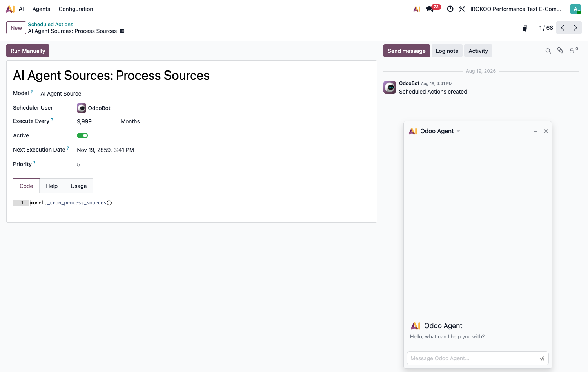The width and height of the screenshot is (588, 372).
Task: Send the message with the paper plane icon
Action: pos(542,358)
